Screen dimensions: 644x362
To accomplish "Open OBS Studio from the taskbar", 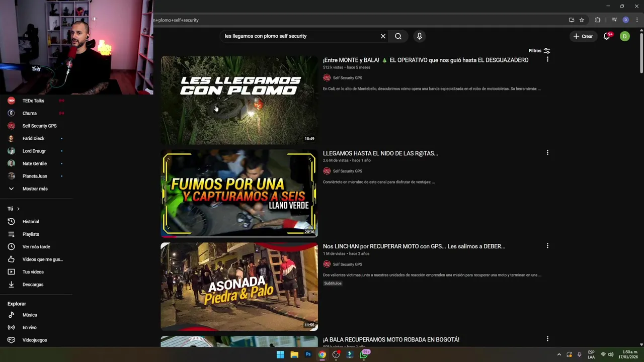I will click(x=336, y=354).
